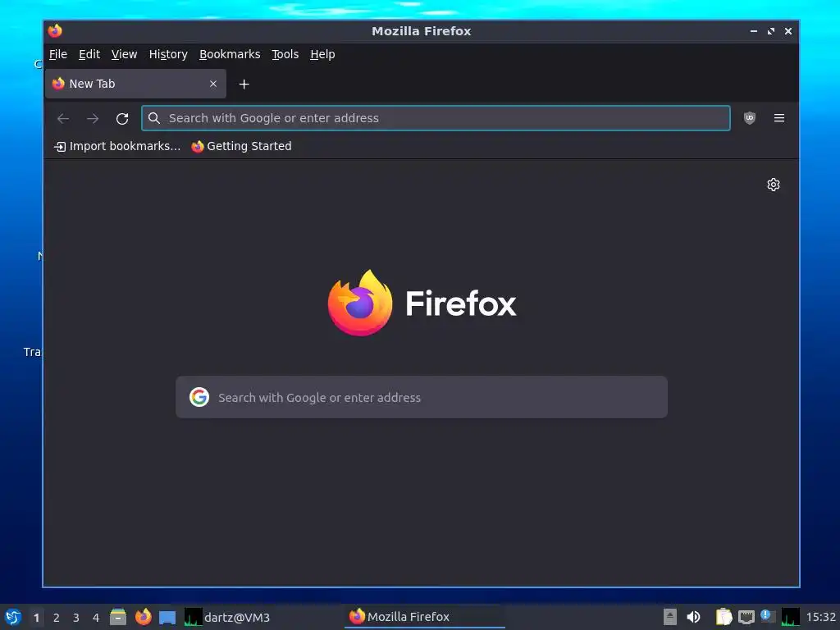Switch to workspace 2
Image resolution: width=840 pixels, height=630 pixels.
[57, 618]
